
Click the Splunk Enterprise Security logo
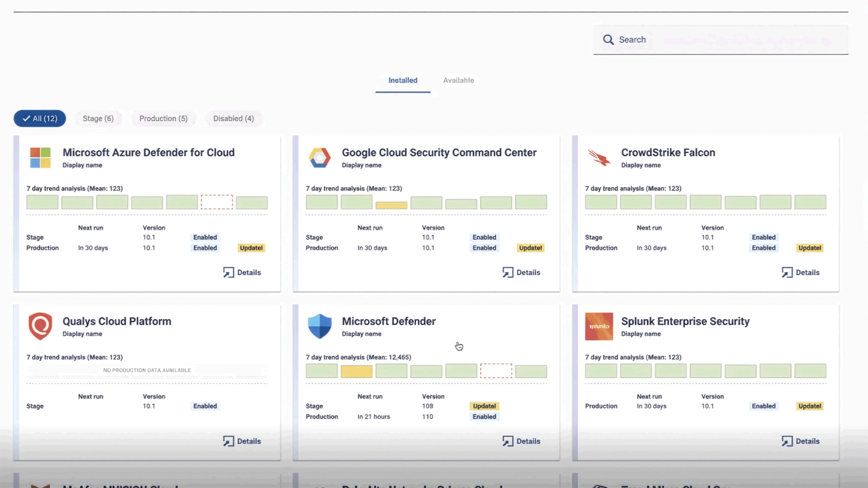tap(599, 326)
